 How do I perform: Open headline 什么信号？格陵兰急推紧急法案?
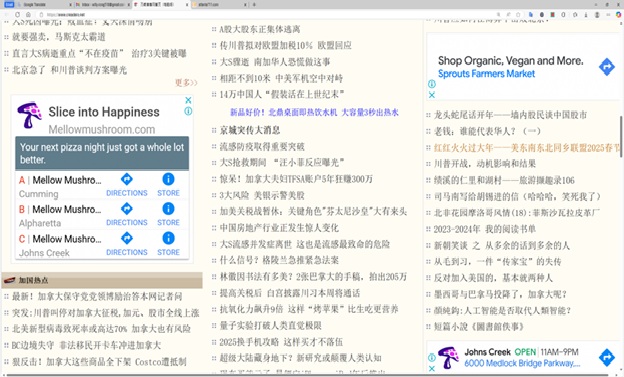(279, 260)
